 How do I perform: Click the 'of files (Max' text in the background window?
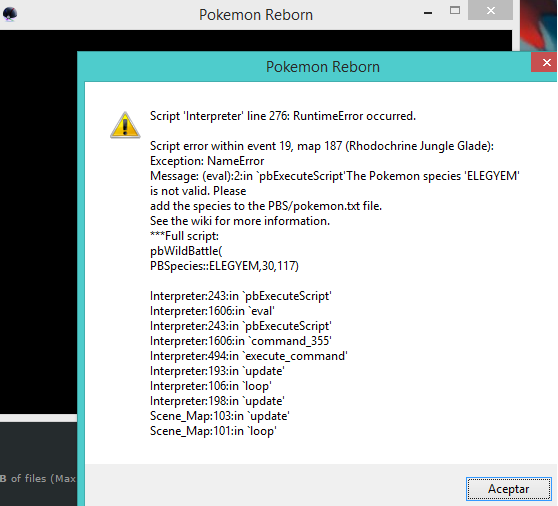click(x=43, y=479)
